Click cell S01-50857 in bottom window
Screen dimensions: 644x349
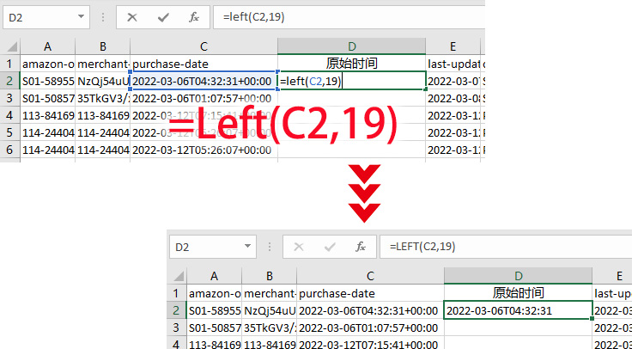215,328
